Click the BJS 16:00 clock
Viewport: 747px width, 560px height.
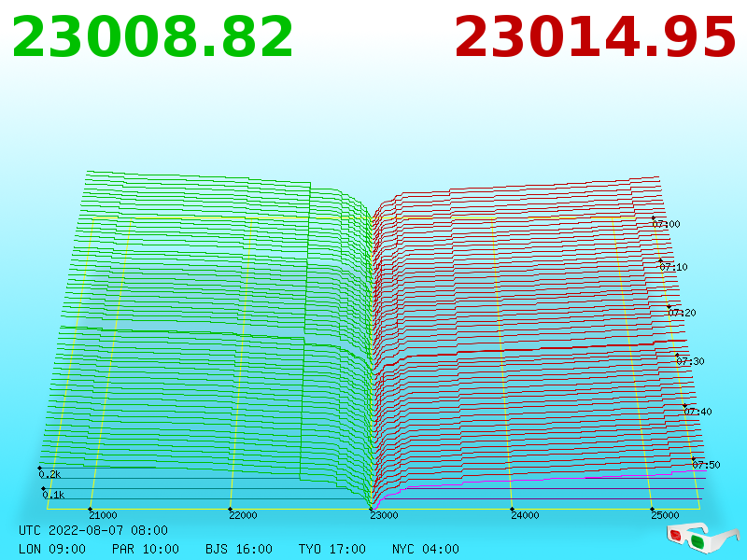239,549
